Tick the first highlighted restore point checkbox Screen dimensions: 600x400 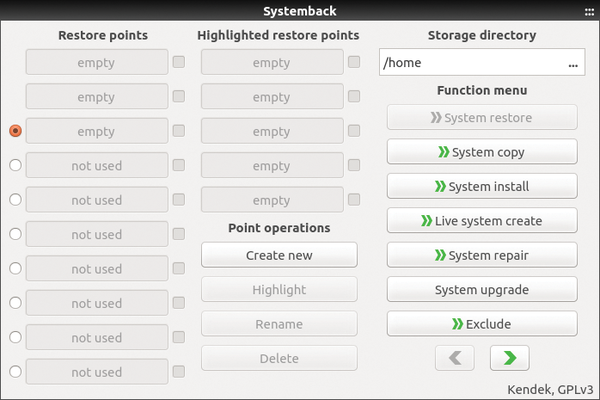[354, 62]
